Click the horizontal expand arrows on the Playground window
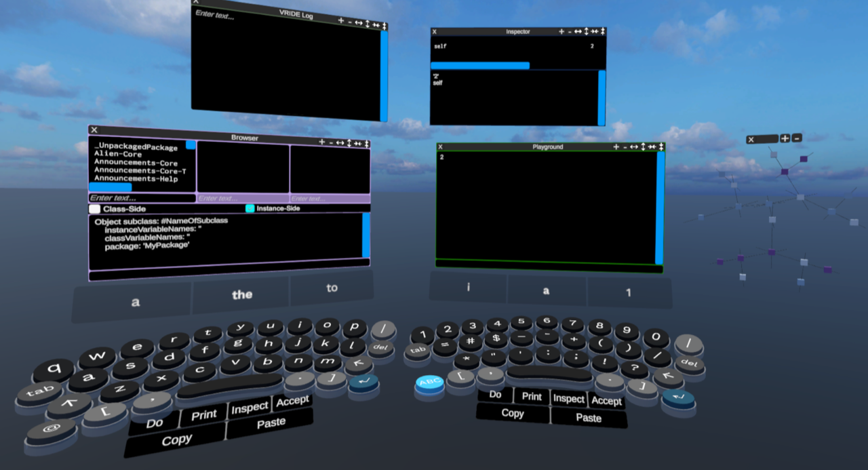The width and height of the screenshot is (868, 470). coord(633,147)
